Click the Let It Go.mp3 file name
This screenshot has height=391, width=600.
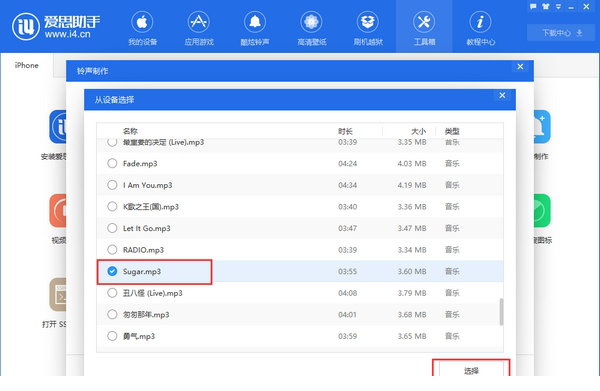pos(147,228)
